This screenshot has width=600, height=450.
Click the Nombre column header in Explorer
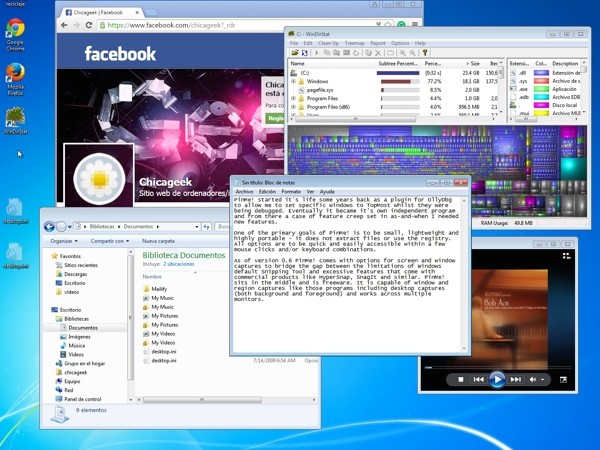coord(152,276)
